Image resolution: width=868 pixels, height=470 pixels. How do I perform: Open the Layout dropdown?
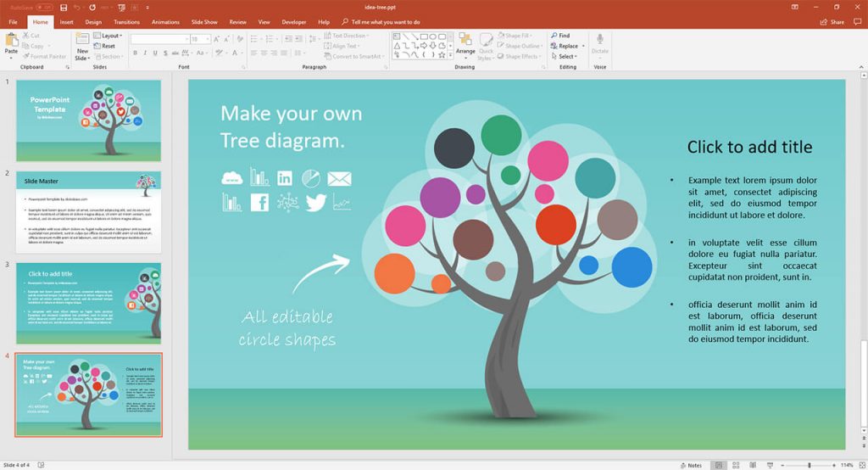coord(110,36)
